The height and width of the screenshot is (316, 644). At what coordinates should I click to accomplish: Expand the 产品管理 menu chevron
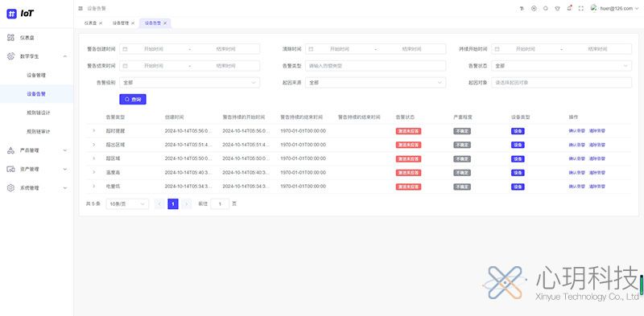(65, 150)
